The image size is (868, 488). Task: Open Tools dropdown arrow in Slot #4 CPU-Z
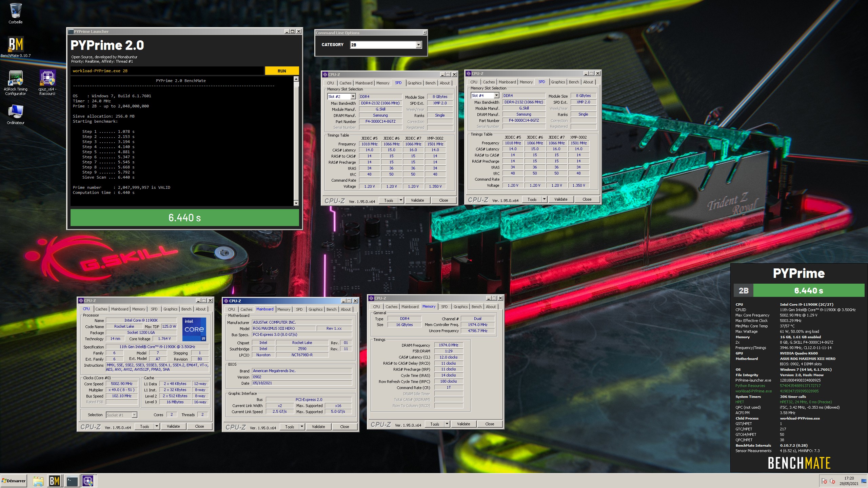click(544, 199)
